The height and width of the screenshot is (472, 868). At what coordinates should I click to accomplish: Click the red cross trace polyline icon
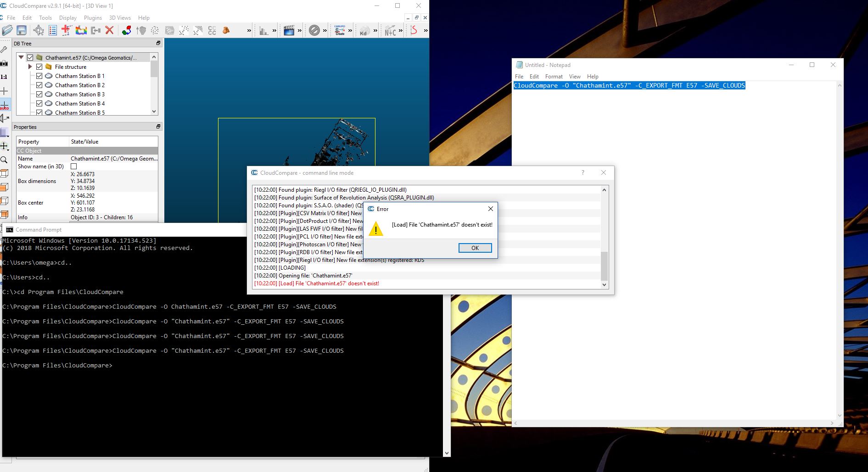pyautogui.click(x=66, y=30)
